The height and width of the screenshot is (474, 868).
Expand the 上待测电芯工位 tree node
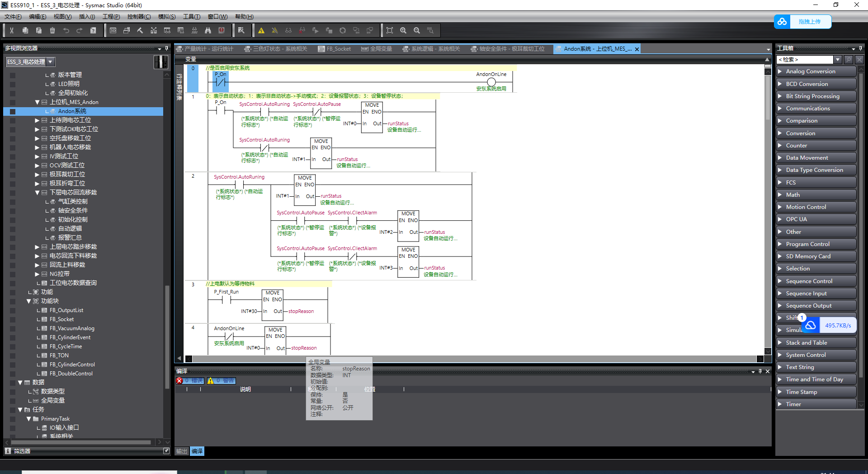pyautogui.click(x=37, y=120)
